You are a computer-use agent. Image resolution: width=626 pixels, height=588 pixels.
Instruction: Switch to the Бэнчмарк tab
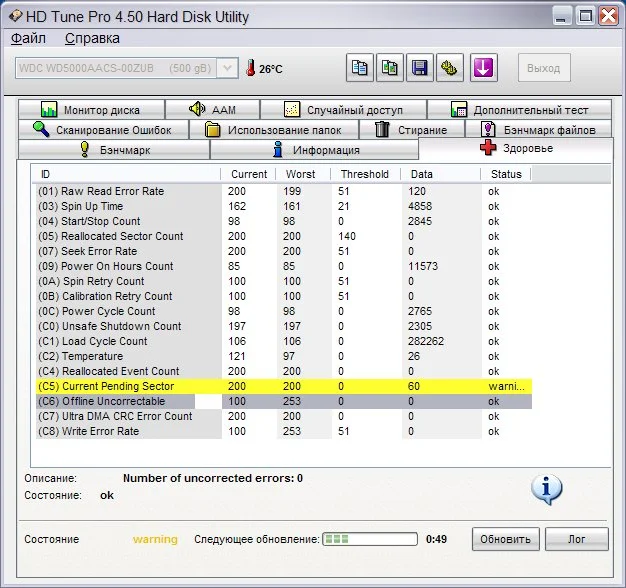click(114, 150)
